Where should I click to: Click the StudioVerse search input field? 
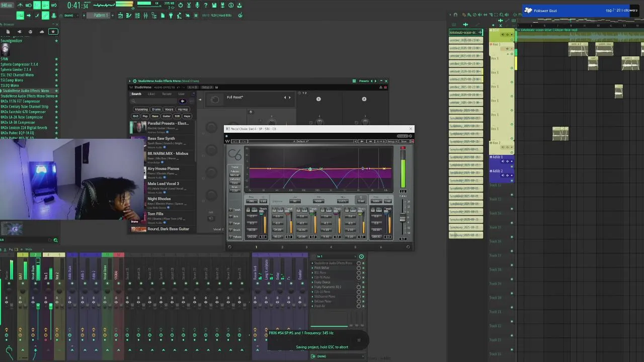point(154,101)
